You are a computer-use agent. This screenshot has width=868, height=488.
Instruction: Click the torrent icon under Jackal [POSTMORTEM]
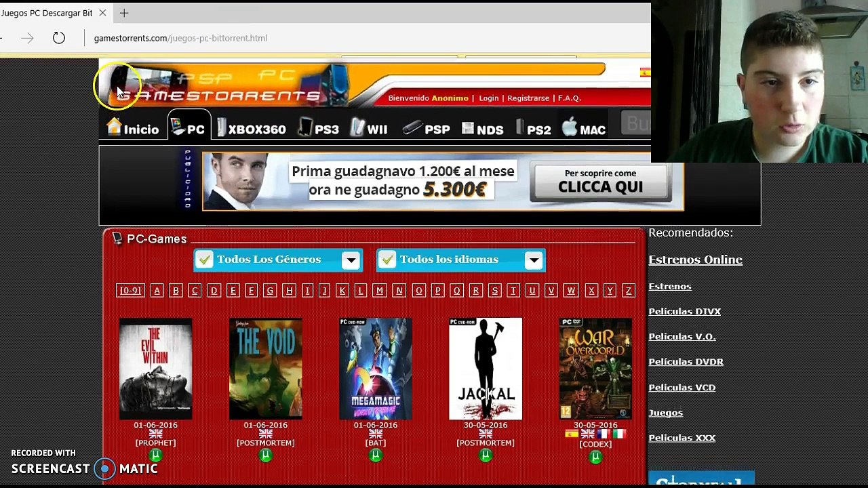486,455
